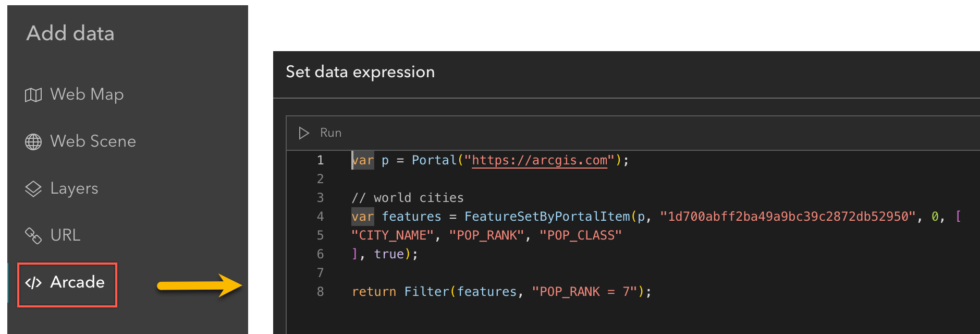Click line number 4 in editor gutter

pos(320,217)
